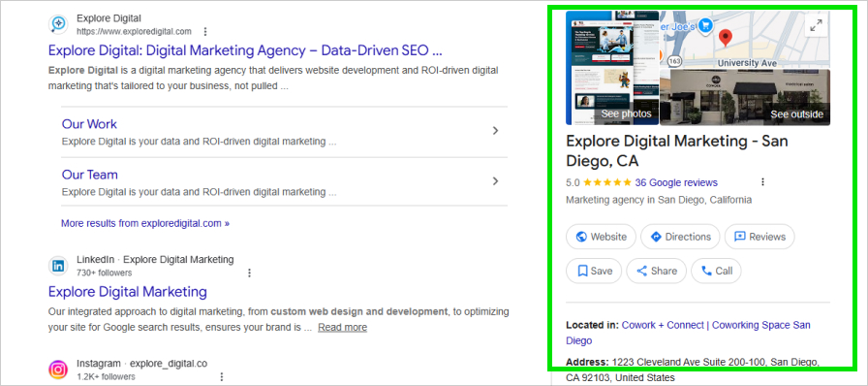This screenshot has width=868, height=386.
Task: Click More results from exploredigital.com
Action: click(145, 223)
